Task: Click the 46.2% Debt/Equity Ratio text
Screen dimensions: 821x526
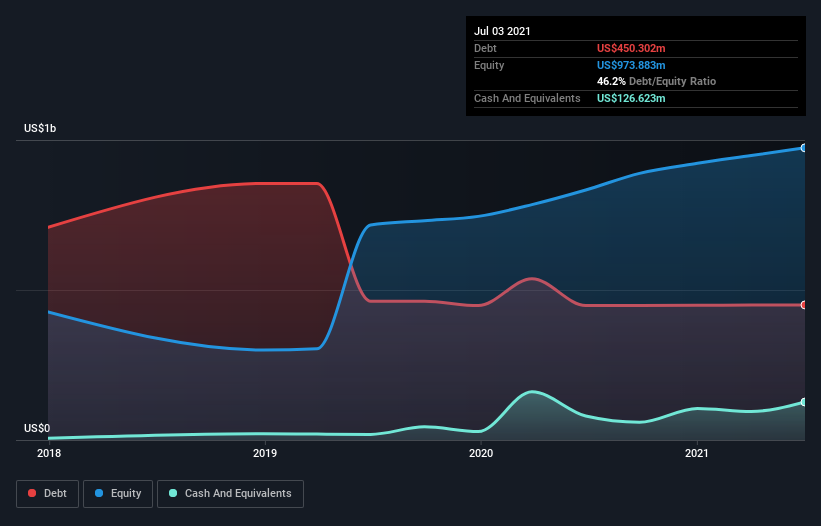Action: coord(657,81)
